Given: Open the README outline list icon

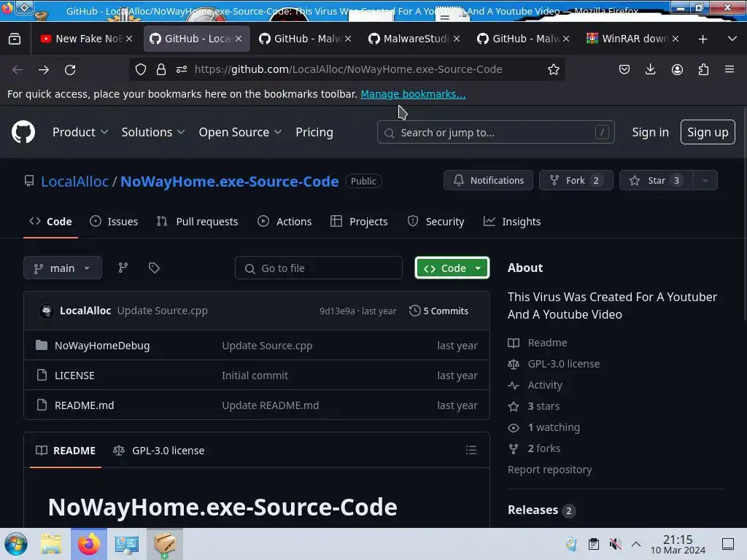Looking at the screenshot, I should click(x=471, y=450).
